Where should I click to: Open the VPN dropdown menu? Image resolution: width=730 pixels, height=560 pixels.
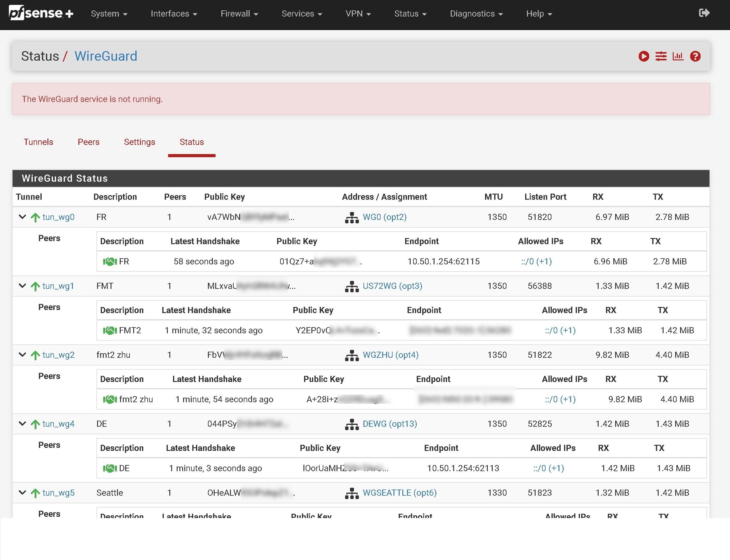coord(358,14)
